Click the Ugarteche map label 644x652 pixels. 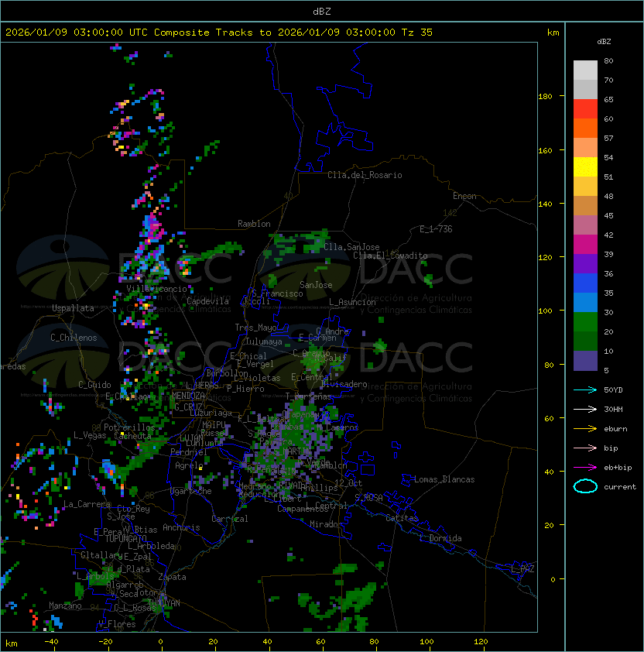(x=191, y=491)
